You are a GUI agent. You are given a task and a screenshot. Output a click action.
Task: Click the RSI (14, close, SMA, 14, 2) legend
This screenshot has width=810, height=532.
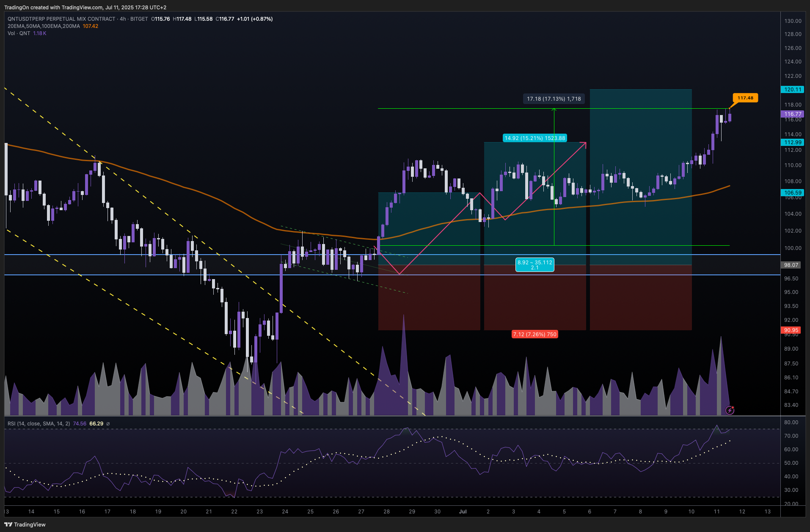point(39,424)
